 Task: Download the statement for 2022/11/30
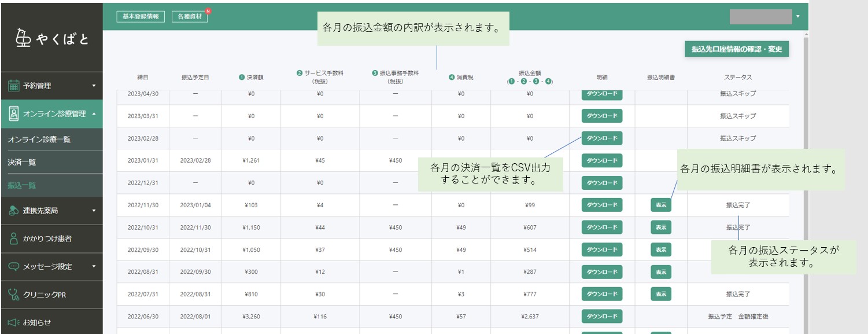[602, 205]
